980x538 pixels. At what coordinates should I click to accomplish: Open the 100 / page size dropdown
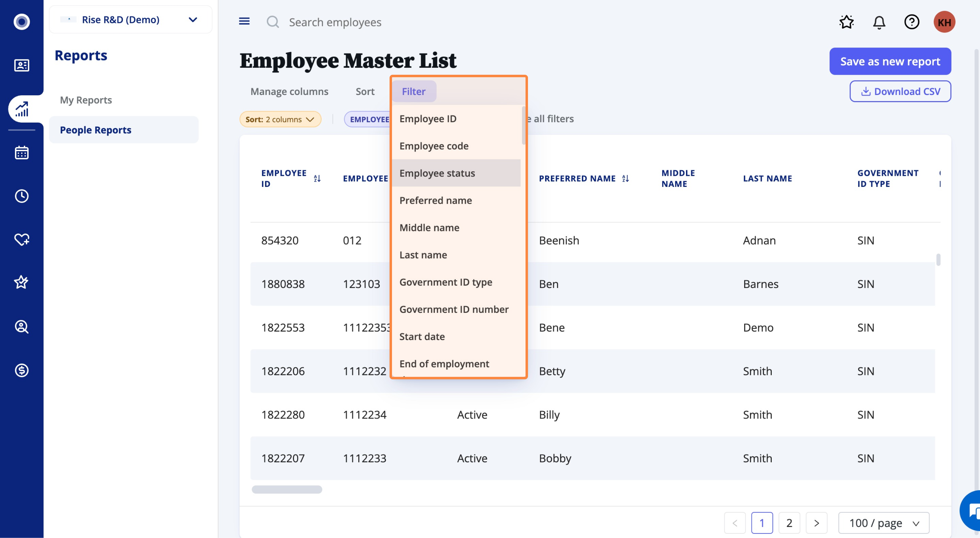pos(883,523)
